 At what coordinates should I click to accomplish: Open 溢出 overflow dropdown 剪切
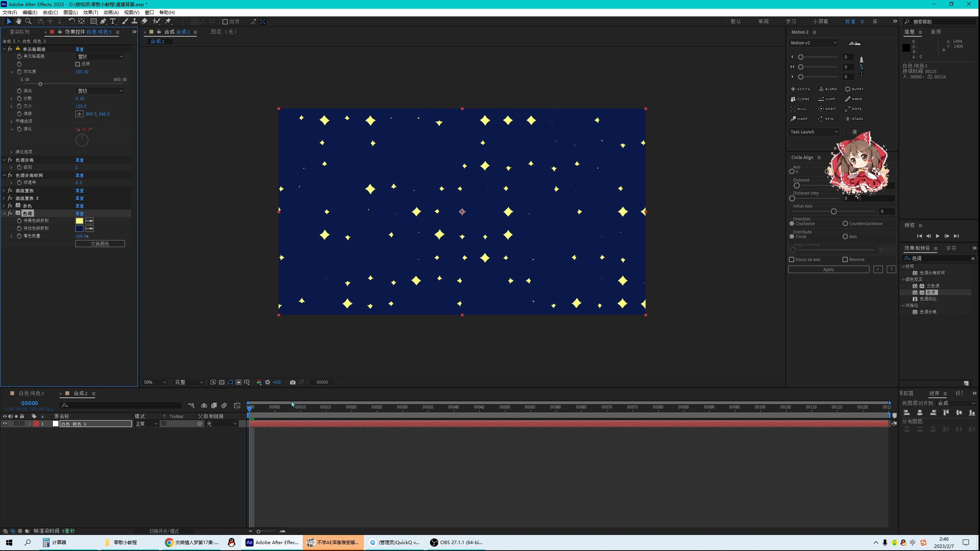100,91
